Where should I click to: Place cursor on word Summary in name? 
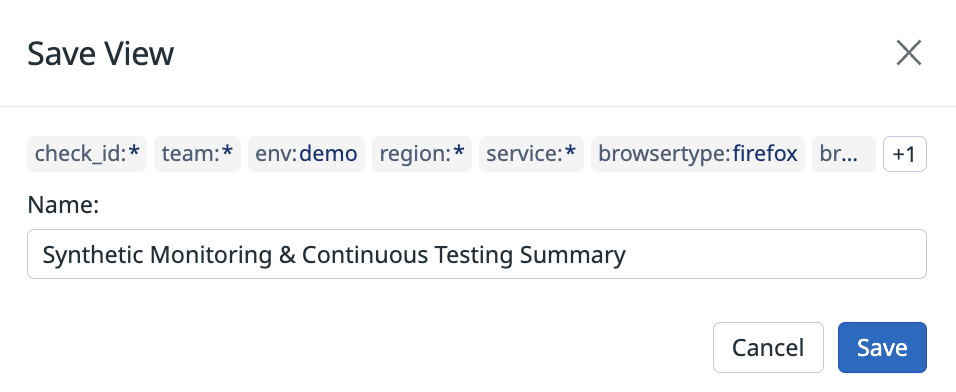[573, 255]
